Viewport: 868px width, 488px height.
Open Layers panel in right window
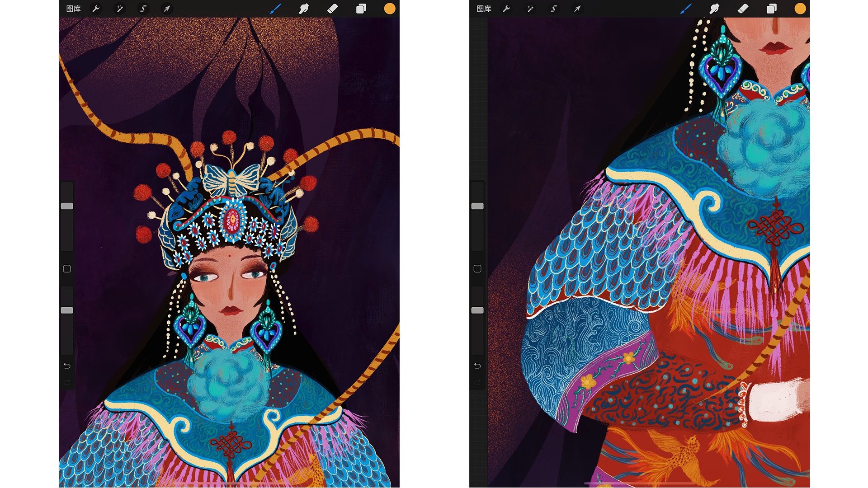771,9
